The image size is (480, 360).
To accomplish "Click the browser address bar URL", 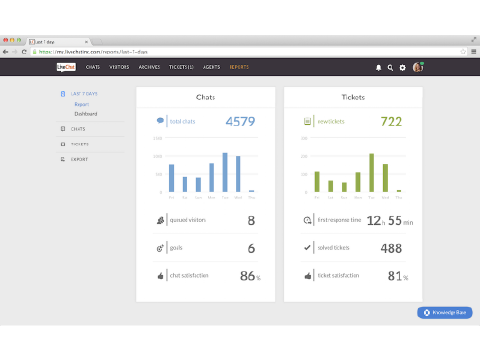I will click(93, 52).
